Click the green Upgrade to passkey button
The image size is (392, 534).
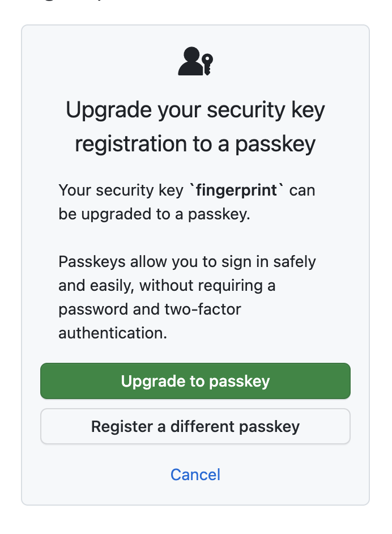[195, 381]
